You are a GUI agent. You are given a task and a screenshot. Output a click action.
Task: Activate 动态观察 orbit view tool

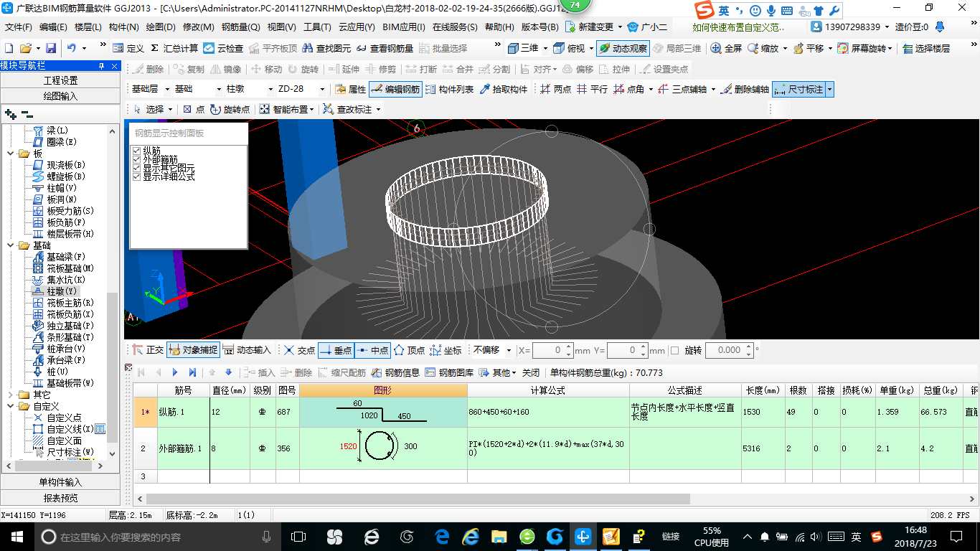[623, 48]
